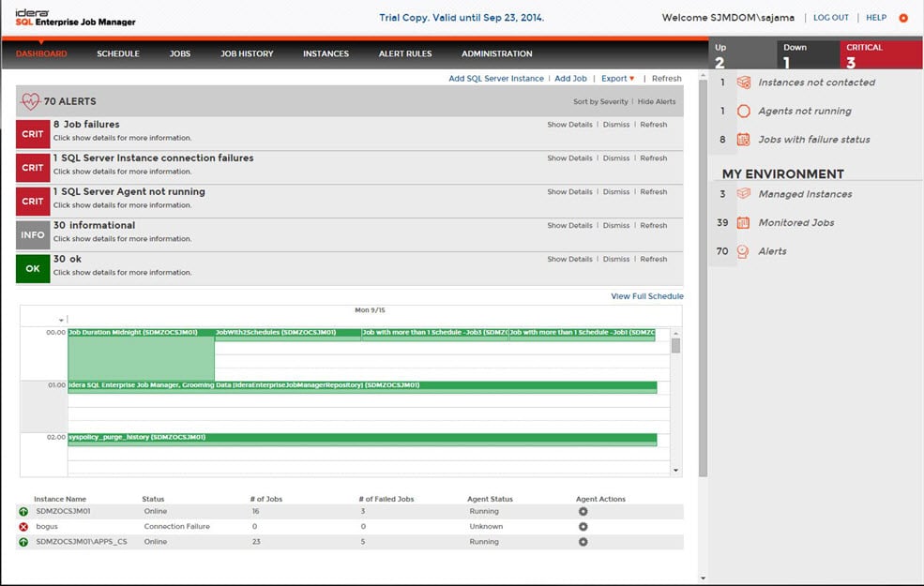924x586 pixels.
Task: Click the schedule scrollbar down arrow
Action: [x=675, y=470]
